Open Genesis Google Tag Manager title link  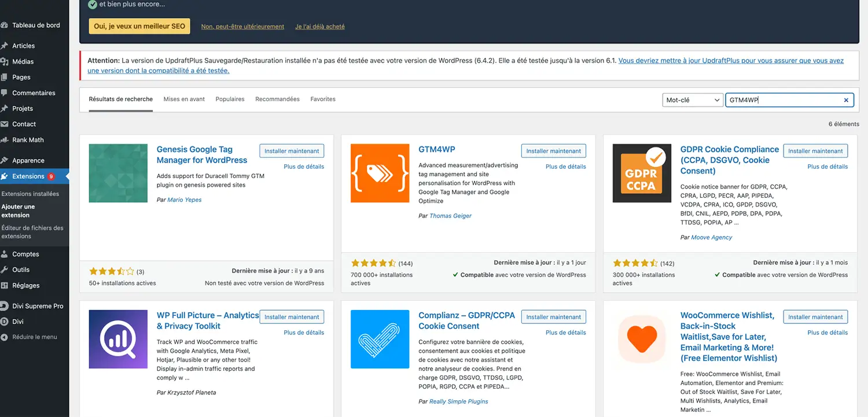(202, 154)
